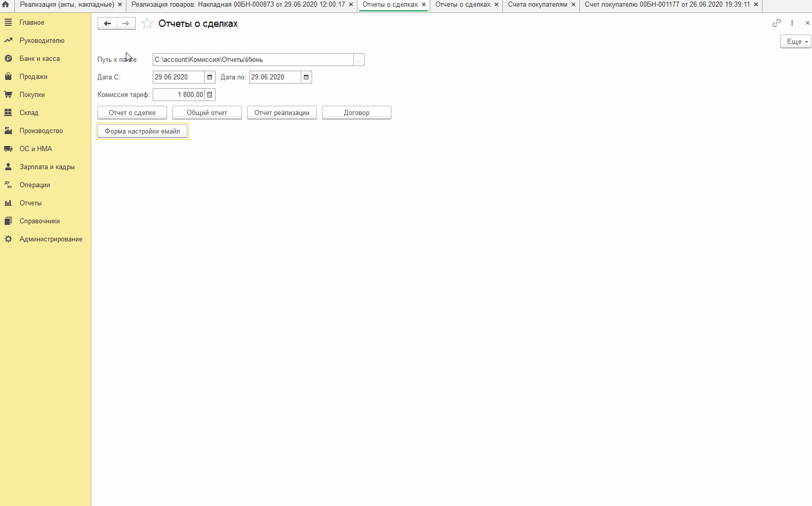The width and height of the screenshot is (812, 506).
Task: Open calculator for Комиссия тариф field
Action: 210,95
